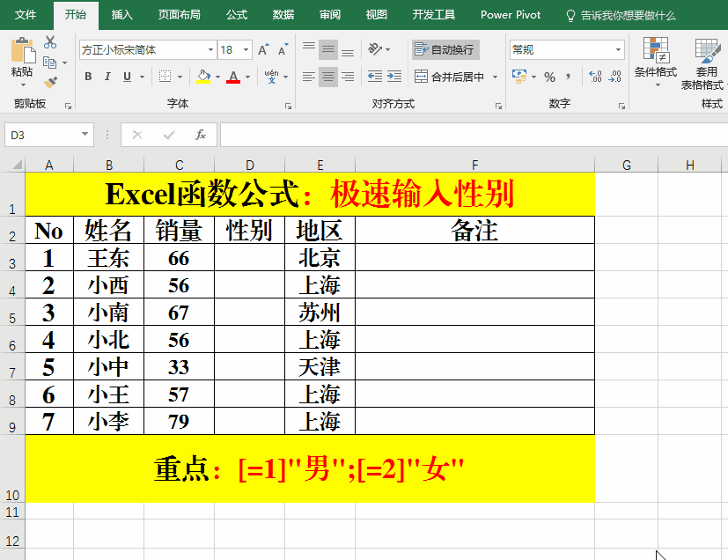
Task: Click the Paste (粘贴) button
Action: click(x=22, y=60)
